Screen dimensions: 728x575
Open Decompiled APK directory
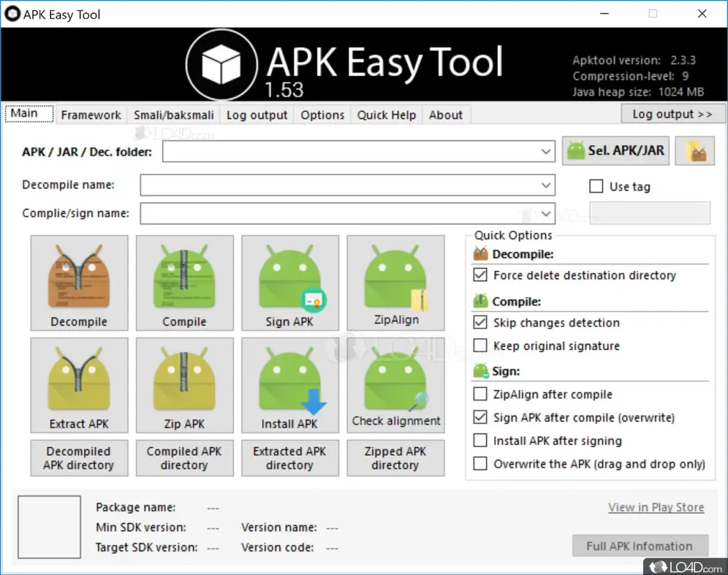click(79, 458)
